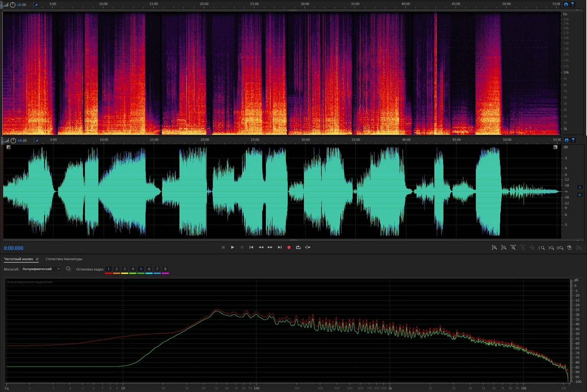The image size is (587, 392).
Task: Click the Fast Forward transport button
Action: pos(270,247)
